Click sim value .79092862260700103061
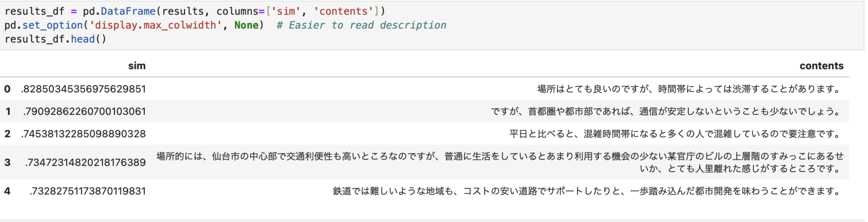The height and width of the screenshot is (222, 868). coord(85,112)
